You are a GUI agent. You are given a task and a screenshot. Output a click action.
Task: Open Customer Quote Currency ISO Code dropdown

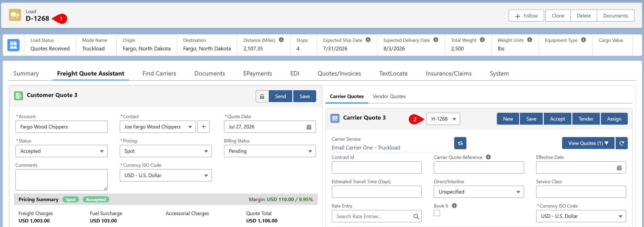click(x=166, y=175)
